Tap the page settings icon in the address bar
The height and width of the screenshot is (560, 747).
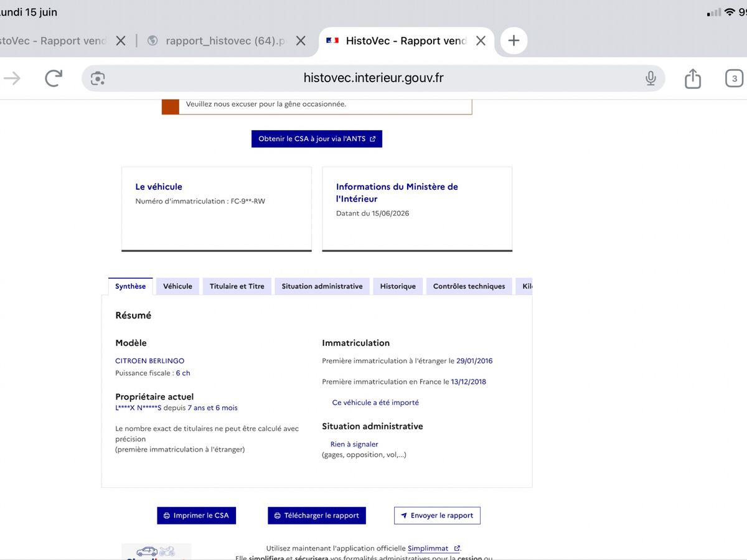98,78
